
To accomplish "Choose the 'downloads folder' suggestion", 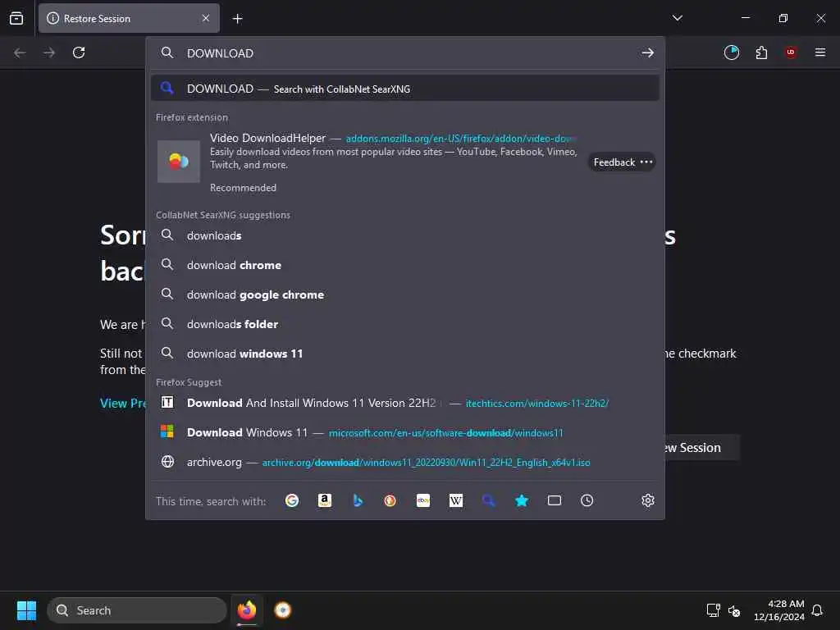I will 405,323.
